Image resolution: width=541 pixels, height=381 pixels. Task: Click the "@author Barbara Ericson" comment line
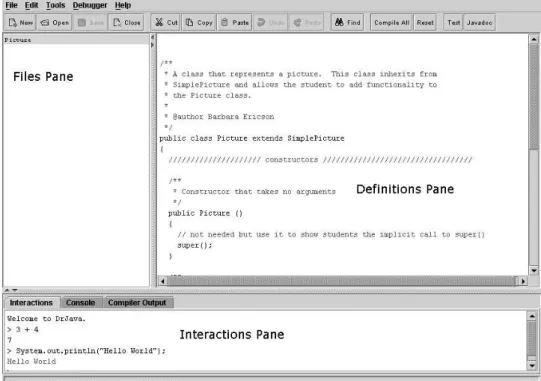pyautogui.click(x=219, y=117)
